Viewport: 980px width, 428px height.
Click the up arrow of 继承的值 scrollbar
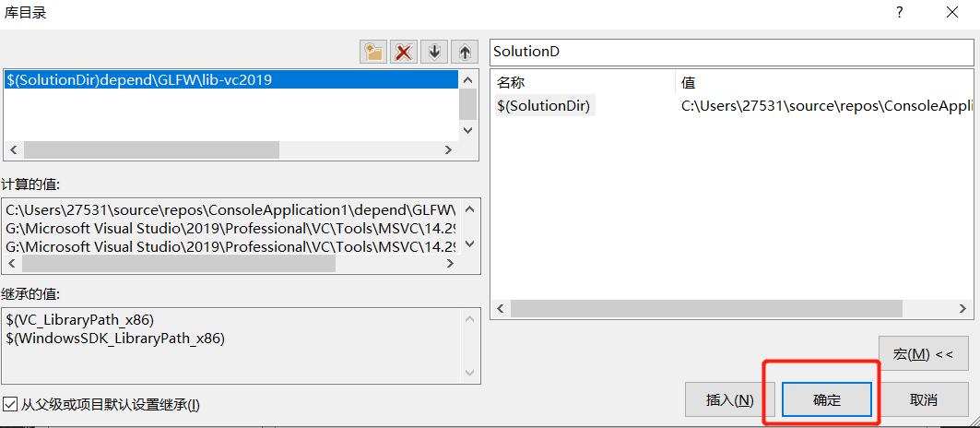tap(470, 319)
